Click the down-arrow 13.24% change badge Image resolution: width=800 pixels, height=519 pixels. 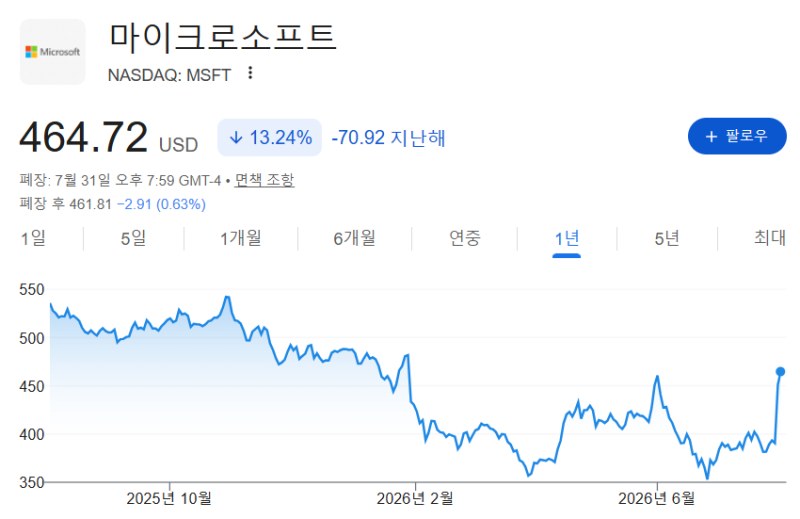[x=269, y=137]
